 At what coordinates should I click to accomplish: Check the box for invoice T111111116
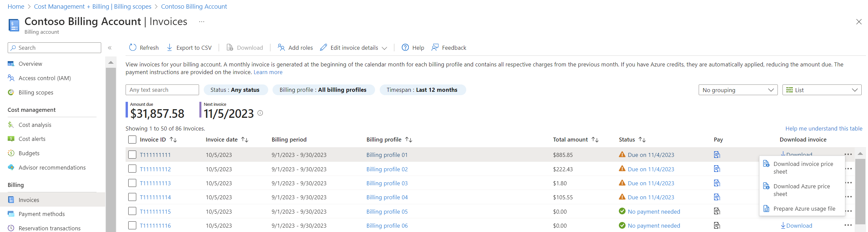[132, 225]
